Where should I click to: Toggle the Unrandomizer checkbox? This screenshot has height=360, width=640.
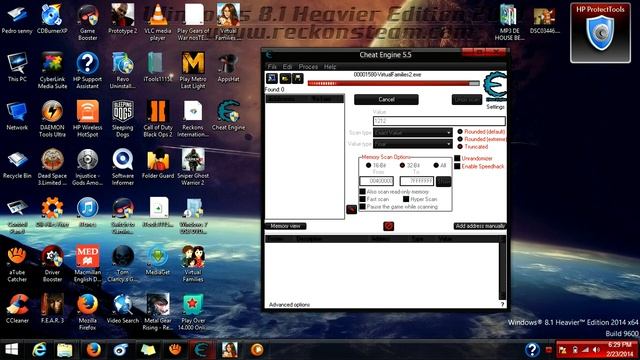(457, 158)
